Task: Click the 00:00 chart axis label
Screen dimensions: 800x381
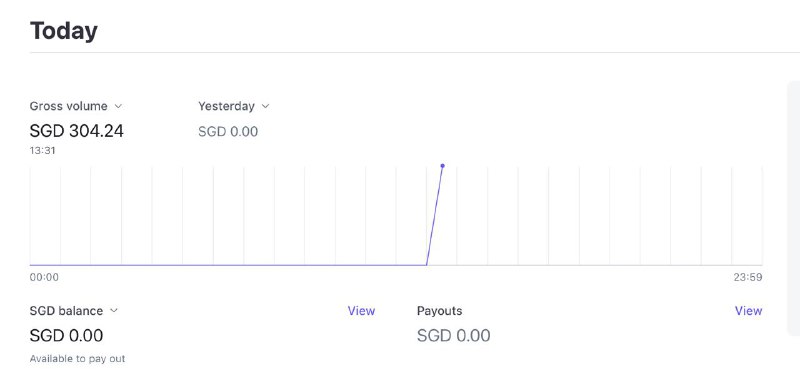Action: tap(44, 277)
